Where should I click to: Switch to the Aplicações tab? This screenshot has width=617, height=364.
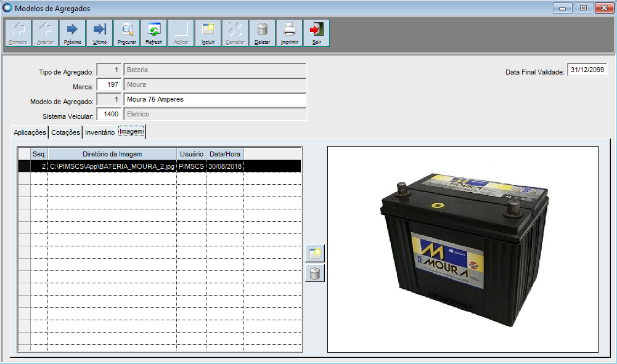(x=30, y=132)
